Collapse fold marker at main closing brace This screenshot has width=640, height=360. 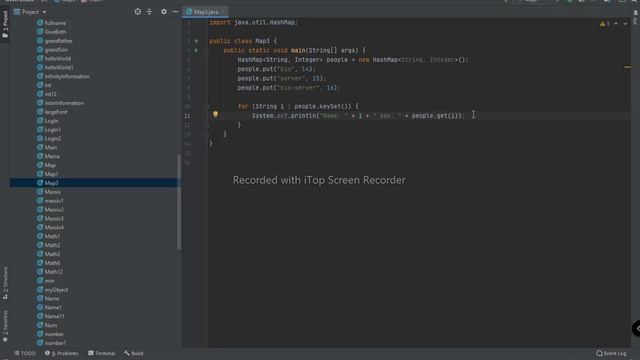[x=207, y=134]
